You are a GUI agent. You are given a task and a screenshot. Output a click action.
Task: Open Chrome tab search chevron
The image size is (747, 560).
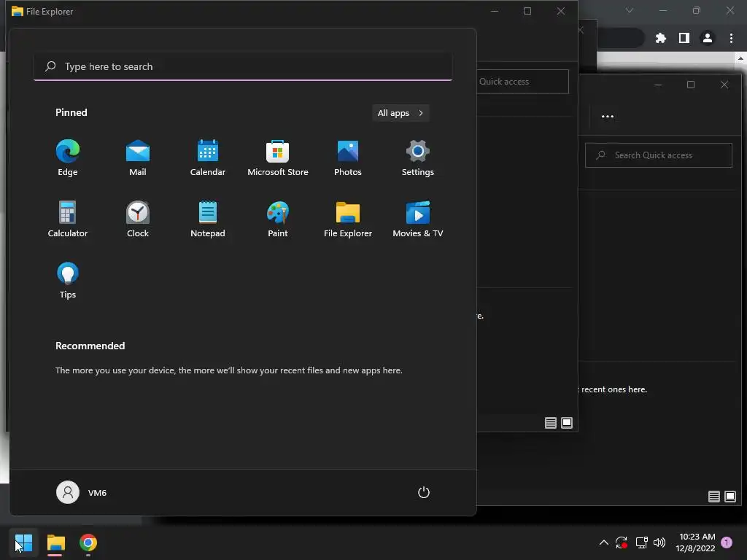(x=630, y=10)
